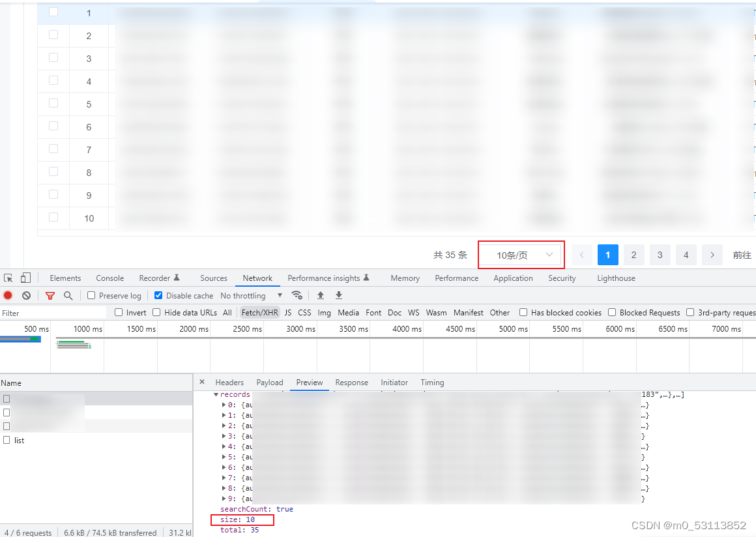The image size is (756, 537).
Task: Click the red record network log button
Action: point(8,295)
